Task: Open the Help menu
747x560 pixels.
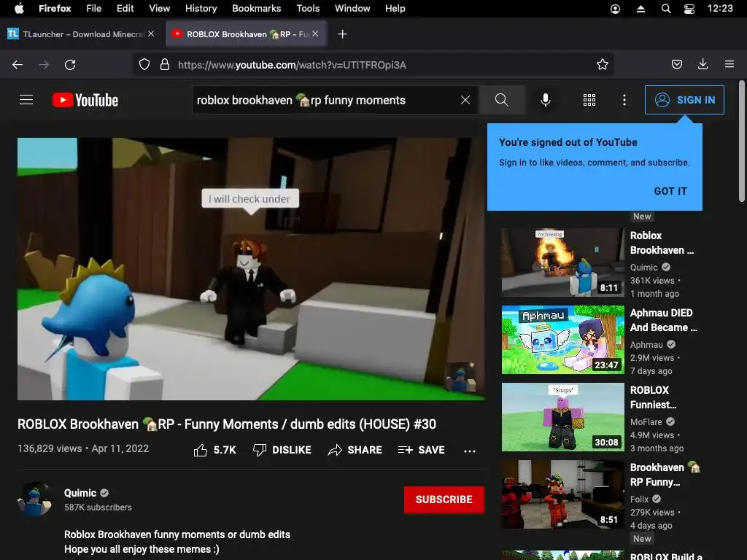Action: (395, 8)
